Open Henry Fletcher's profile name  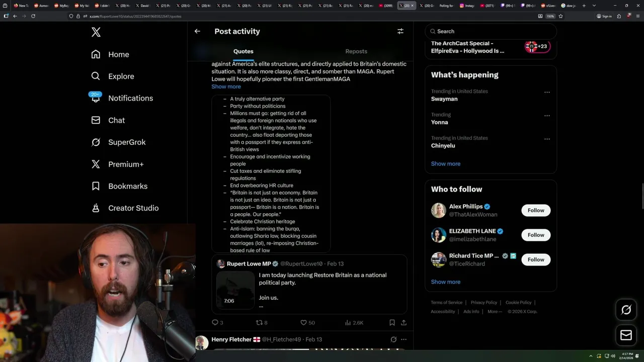click(231, 339)
